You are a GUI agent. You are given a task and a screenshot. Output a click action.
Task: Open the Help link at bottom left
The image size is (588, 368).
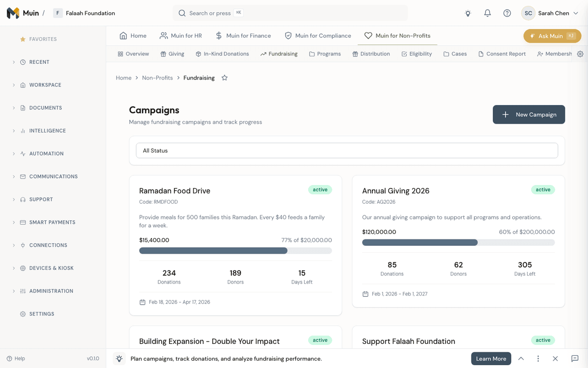[16, 359]
